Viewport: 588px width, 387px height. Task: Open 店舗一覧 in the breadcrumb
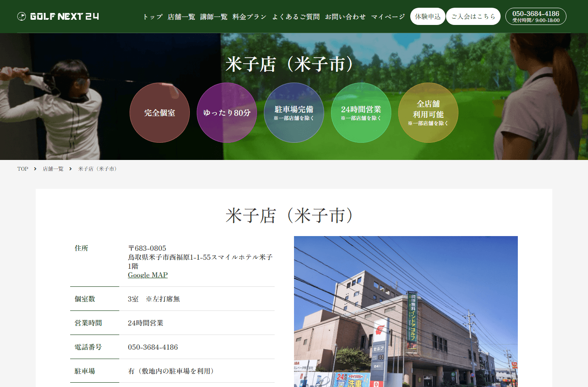53,169
